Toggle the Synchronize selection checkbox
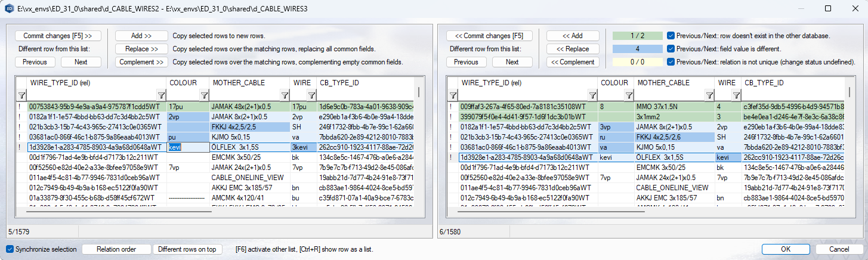Viewport: 868px width, 260px height. [10, 249]
